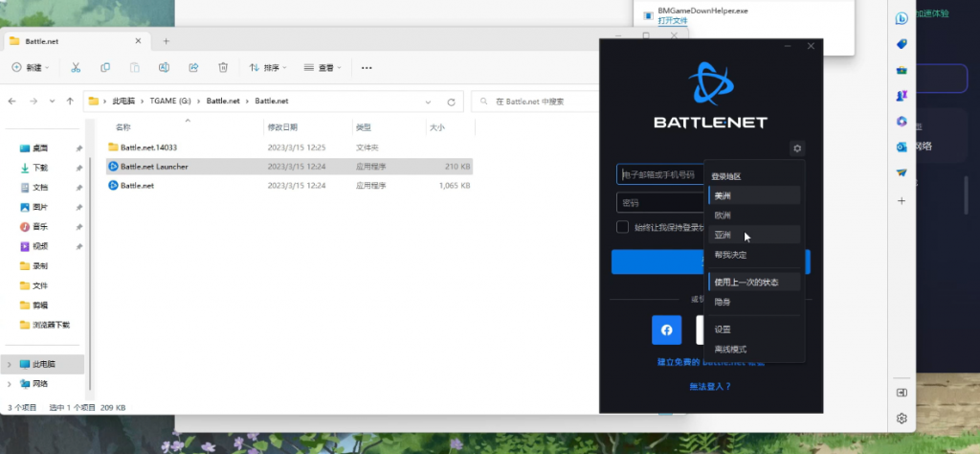Go back with Explorer's left arrow
The width and height of the screenshot is (980, 454).
12,101
